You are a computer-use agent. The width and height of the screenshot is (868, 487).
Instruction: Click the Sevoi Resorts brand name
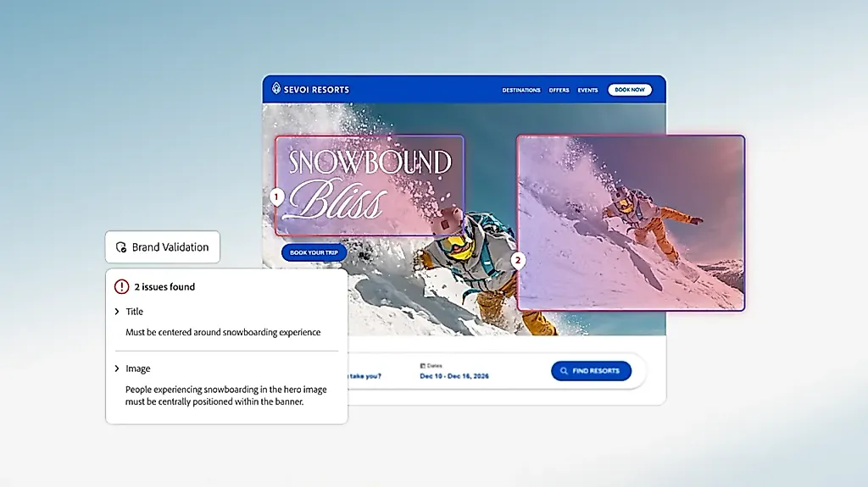[x=317, y=90]
